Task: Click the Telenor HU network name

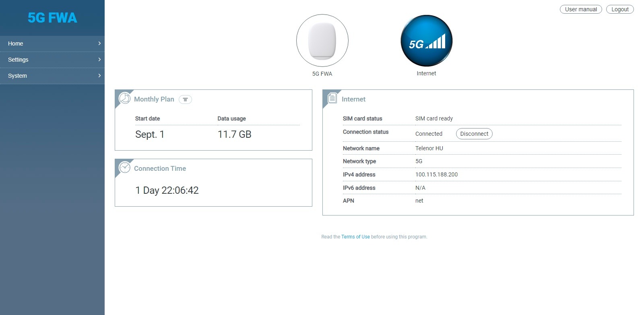Action: (x=429, y=148)
